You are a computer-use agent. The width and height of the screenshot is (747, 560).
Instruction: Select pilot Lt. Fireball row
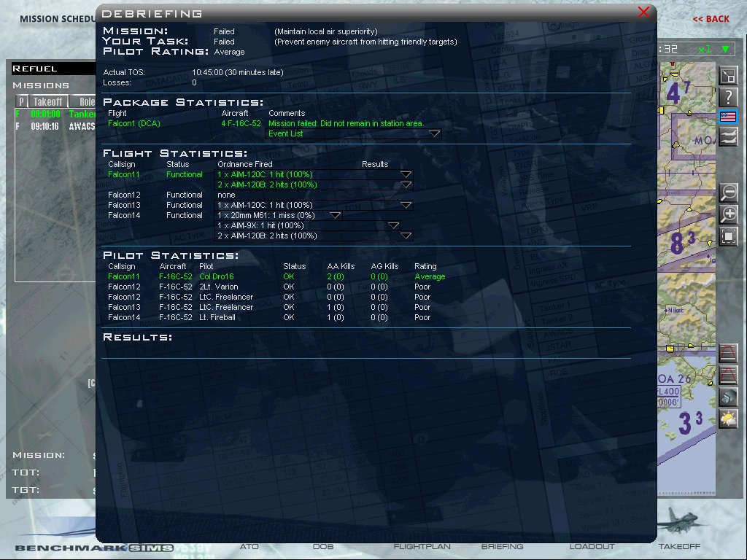[x=269, y=317]
